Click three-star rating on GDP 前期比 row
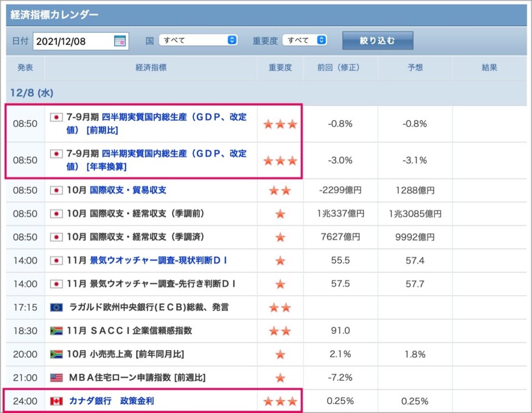This screenshot has width=532, height=413. coord(280,124)
